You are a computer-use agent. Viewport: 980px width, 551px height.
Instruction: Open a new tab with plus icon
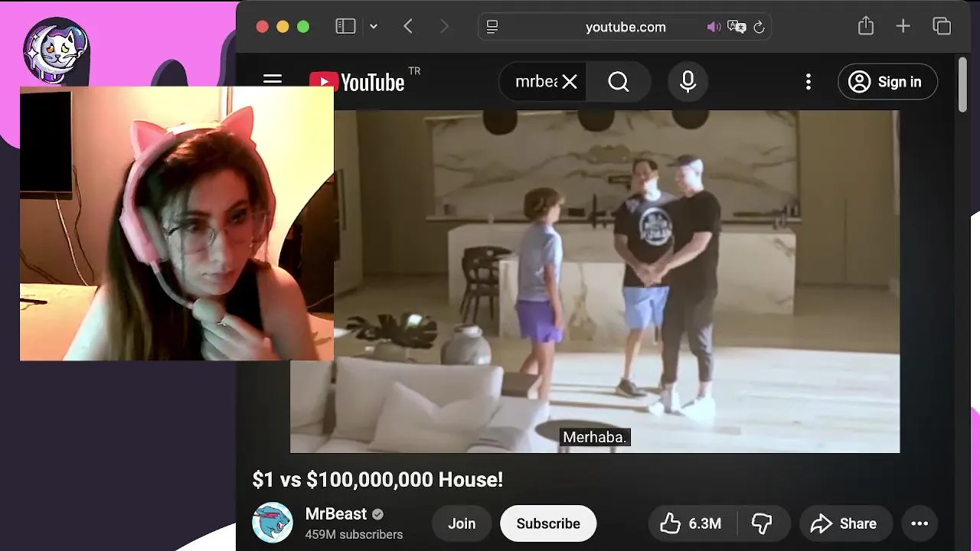click(903, 27)
